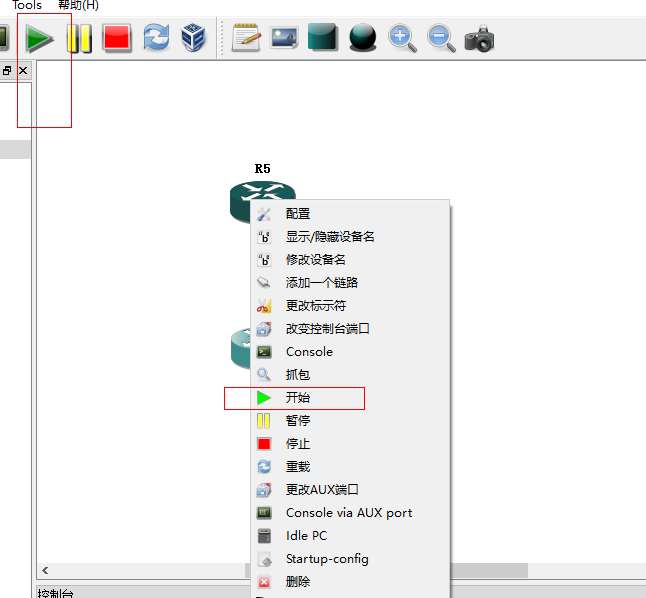Select 显示/隐藏设备名 menu entry

349,237
